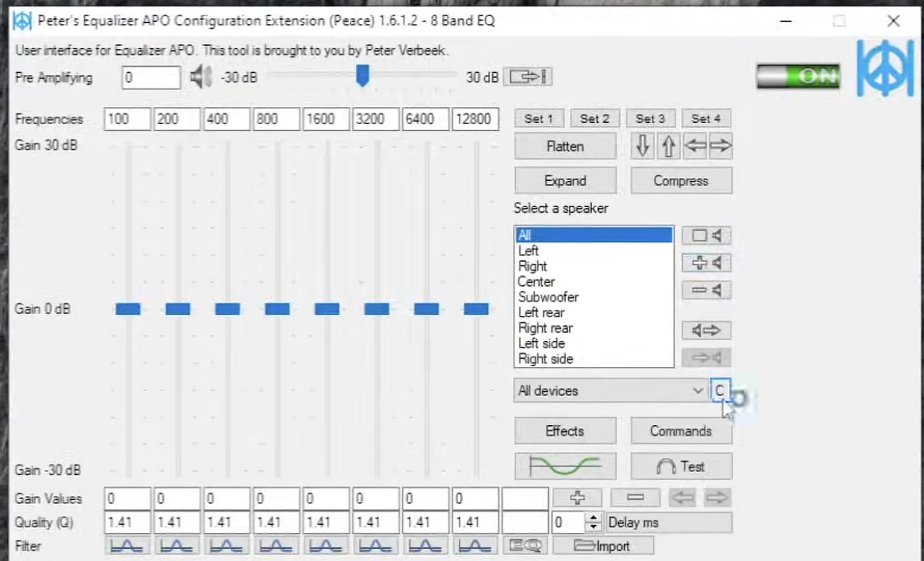
Task: Select Left in the speaker list
Action: (x=594, y=251)
